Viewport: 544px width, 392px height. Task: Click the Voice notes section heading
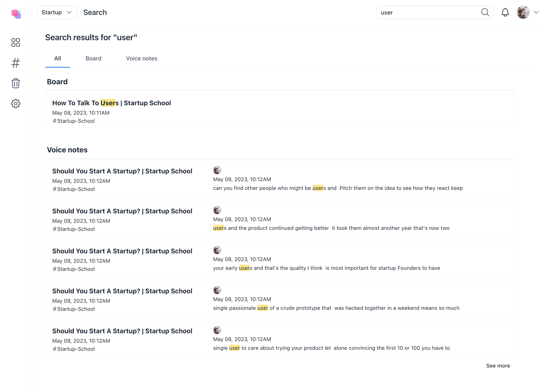point(67,150)
